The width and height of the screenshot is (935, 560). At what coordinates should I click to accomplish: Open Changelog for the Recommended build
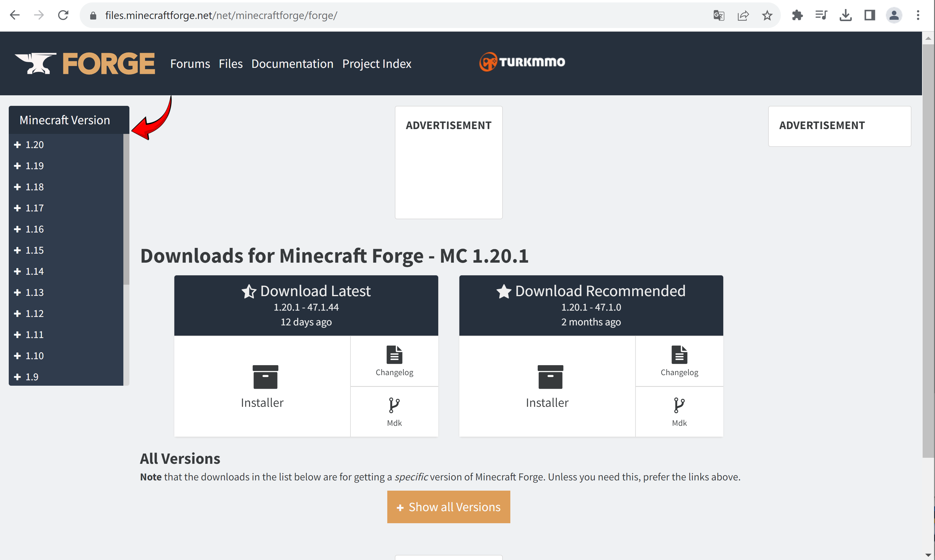pos(679,361)
